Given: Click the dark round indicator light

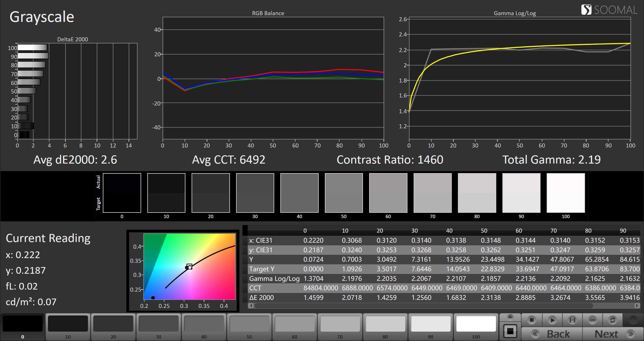Looking at the screenshot, I should pos(633,320).
